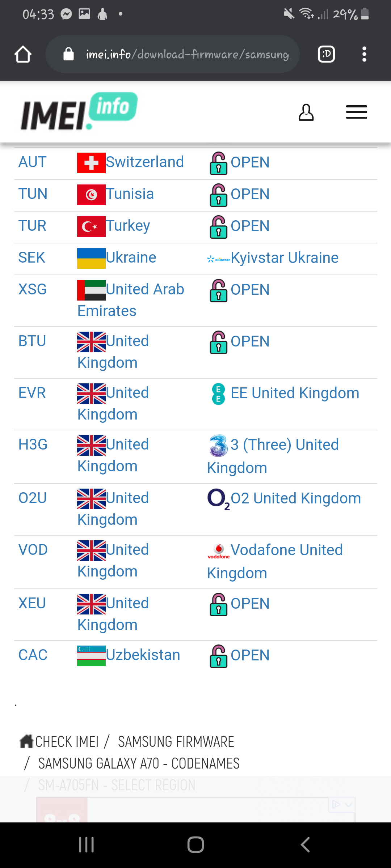
Task: Tap the browser home icon
Action: [23, 54]
